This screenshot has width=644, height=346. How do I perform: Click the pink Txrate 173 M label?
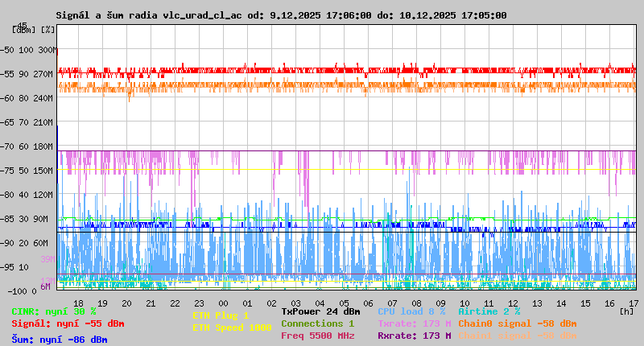click(x=414, y=323)
